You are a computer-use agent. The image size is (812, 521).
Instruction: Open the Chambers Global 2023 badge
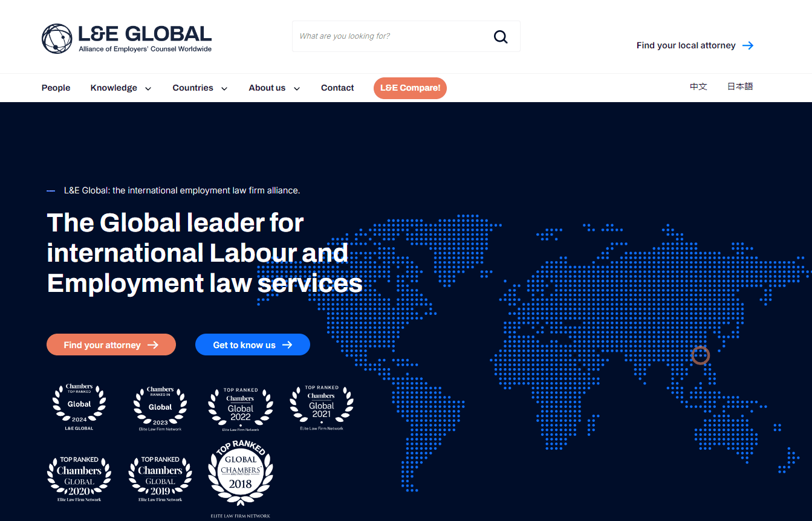[160, 409]
